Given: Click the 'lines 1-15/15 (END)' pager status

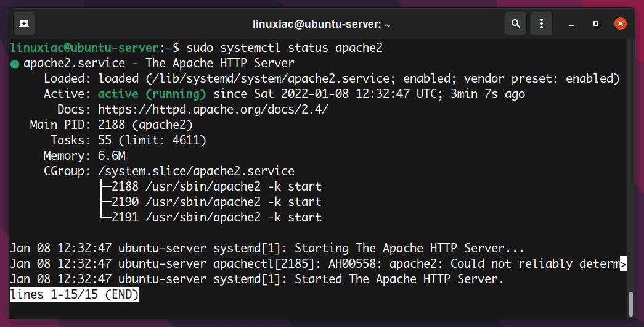Looking at the screenshot, I should coord(75,295).
